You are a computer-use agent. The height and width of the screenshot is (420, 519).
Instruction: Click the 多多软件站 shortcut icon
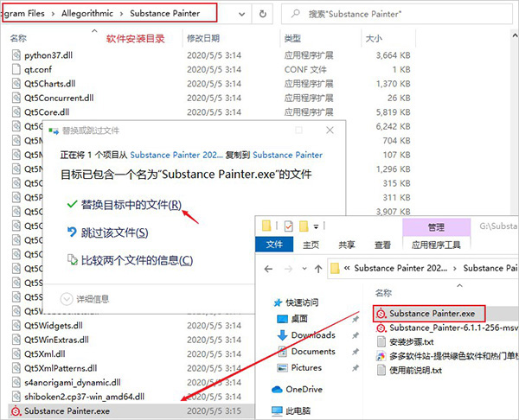coord(381,356)
